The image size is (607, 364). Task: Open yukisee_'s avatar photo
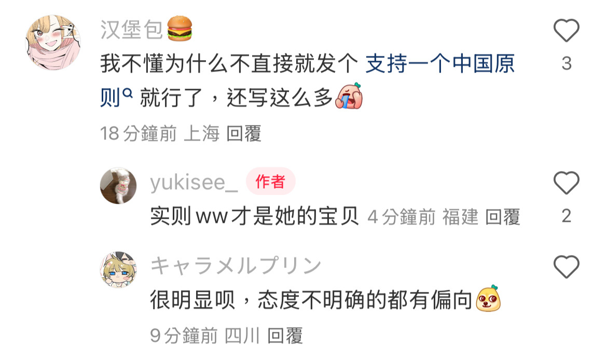118,186
